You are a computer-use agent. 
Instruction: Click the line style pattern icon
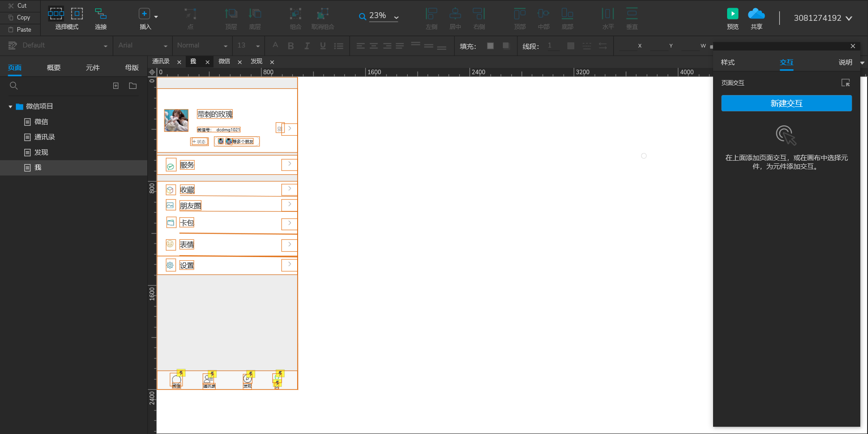(x=587, y=46)
